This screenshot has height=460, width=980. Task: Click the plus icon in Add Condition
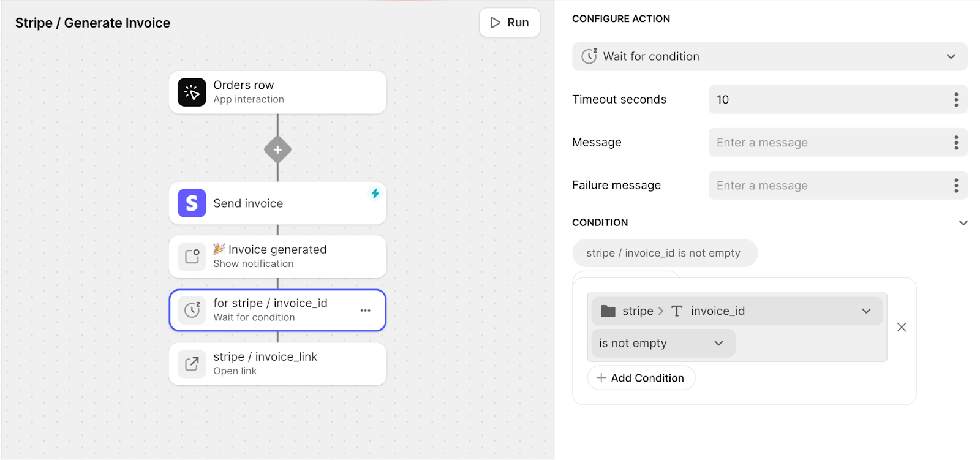[x=601, y=378]
